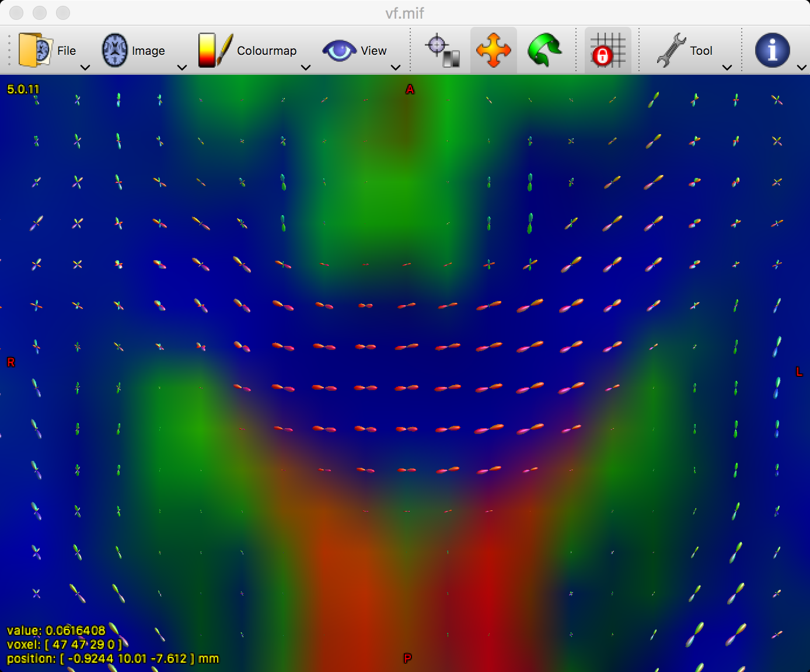
Task: Click the blue info icon
Action: 772,50
